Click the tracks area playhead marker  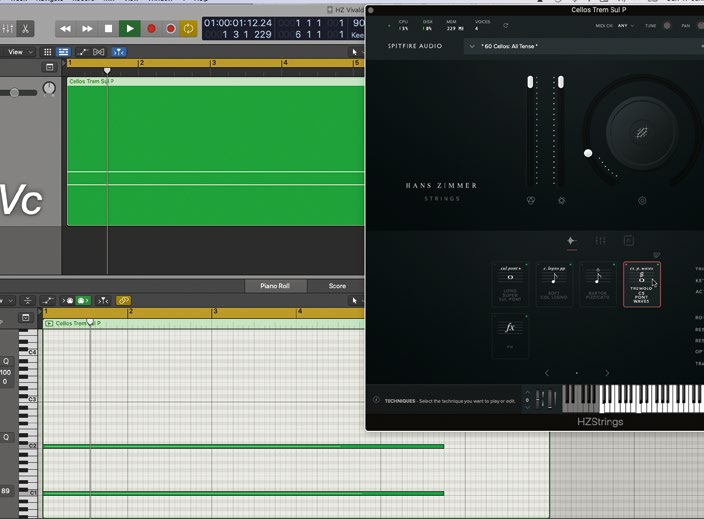107,70
